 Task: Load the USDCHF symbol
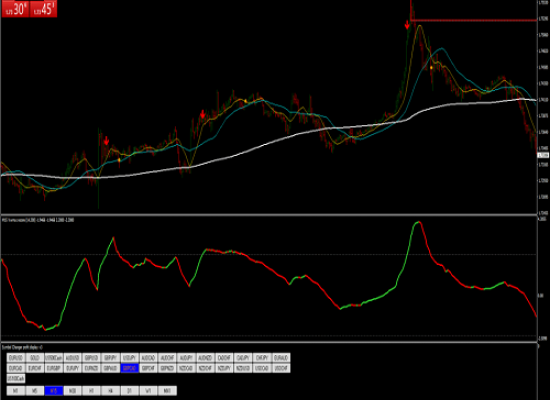pyautogui.click(x=281, y=368)
